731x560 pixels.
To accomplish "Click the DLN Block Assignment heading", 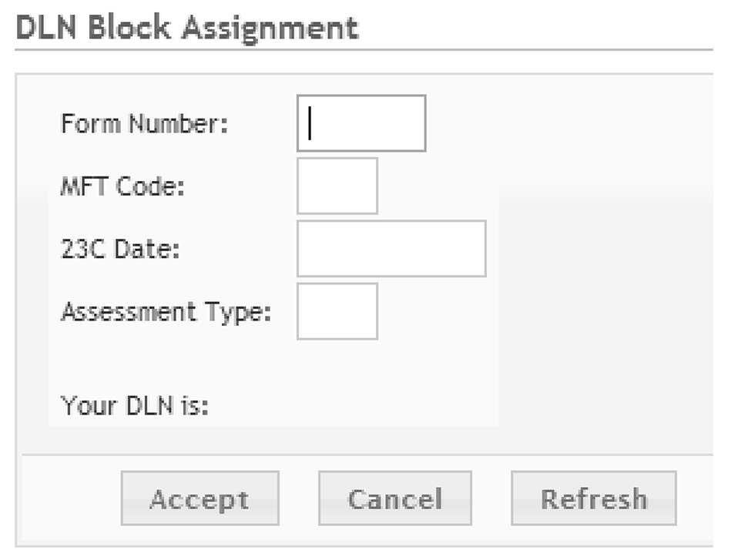I will [x=187, y=28].
